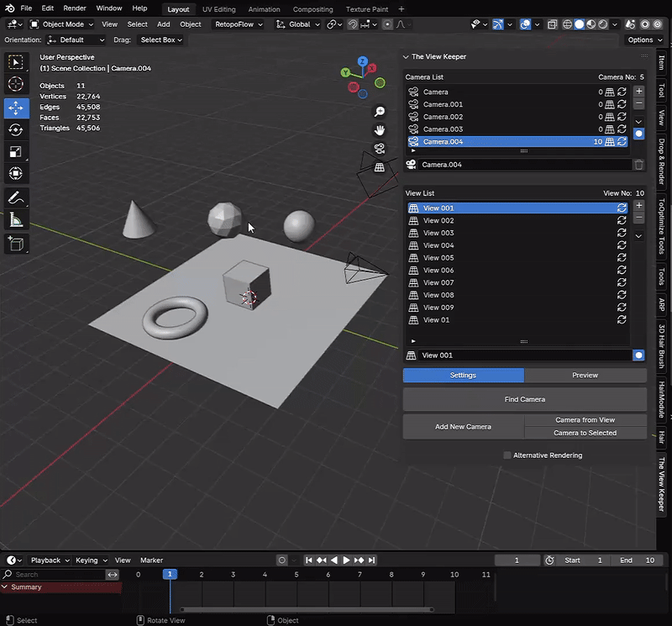This screenshot has width=672, height=626.
Task: Click refresh icon on View 003 row
Action: point(622,233)
